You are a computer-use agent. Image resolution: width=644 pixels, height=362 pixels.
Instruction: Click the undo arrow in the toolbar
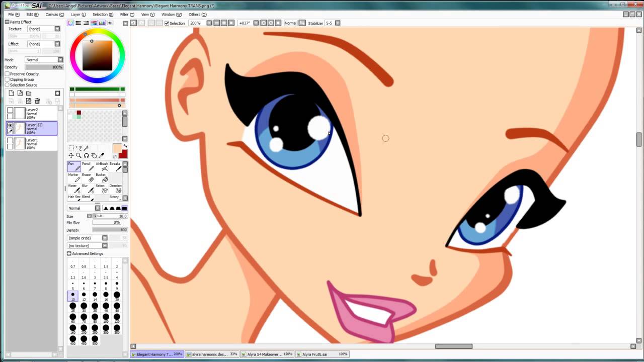click(x=133, y=23)
